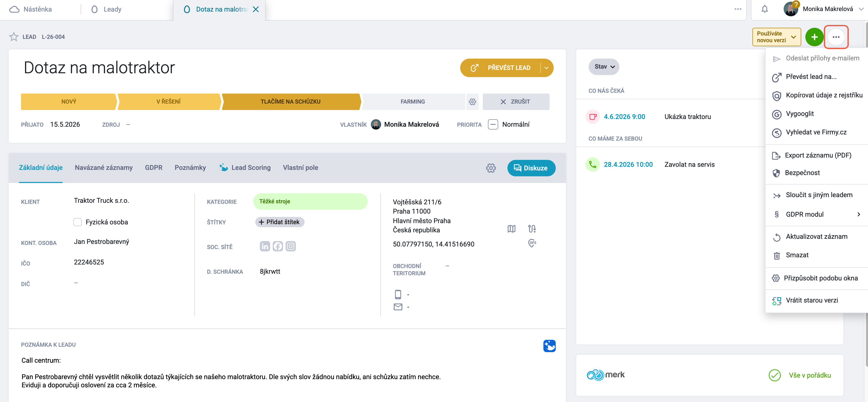Choose Přizpůsobit podobu okna
The height and width of the screenshot is (402, 868).
tap(816, 278)
